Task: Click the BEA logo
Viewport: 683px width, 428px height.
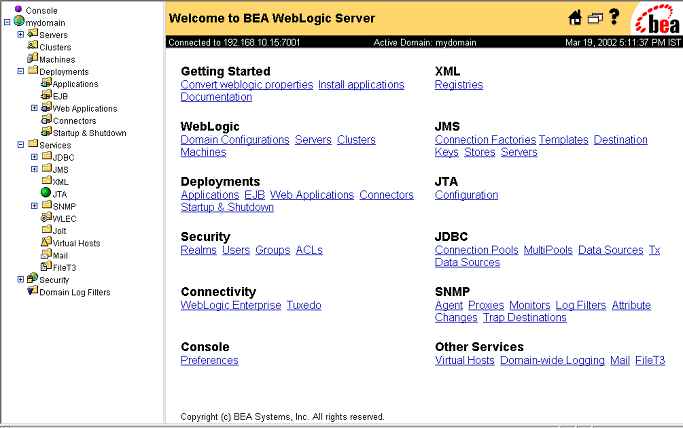Action: 657,19
